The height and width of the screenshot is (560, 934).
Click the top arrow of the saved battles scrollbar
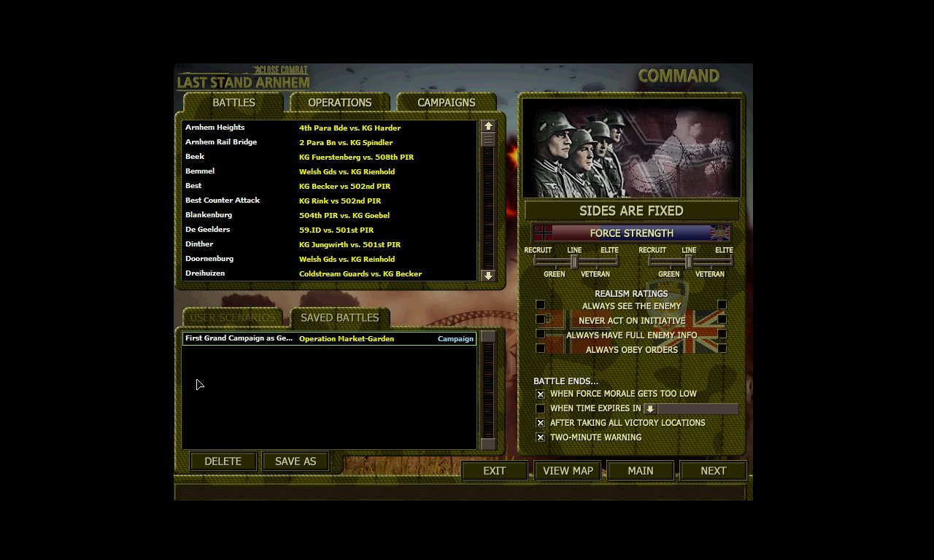point(488,336)
